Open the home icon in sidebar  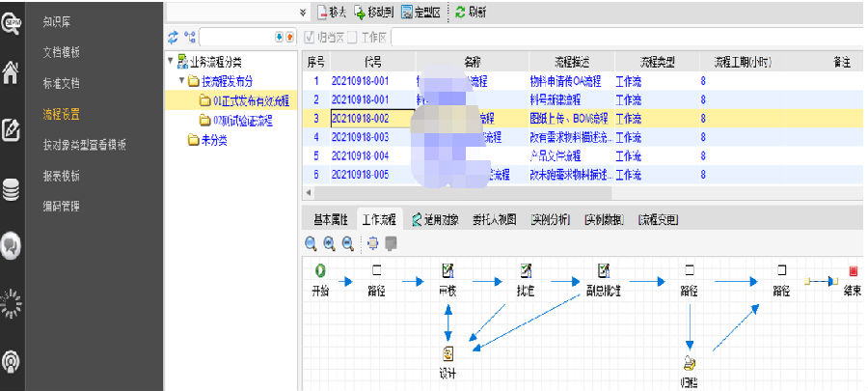tap(12, 72)
